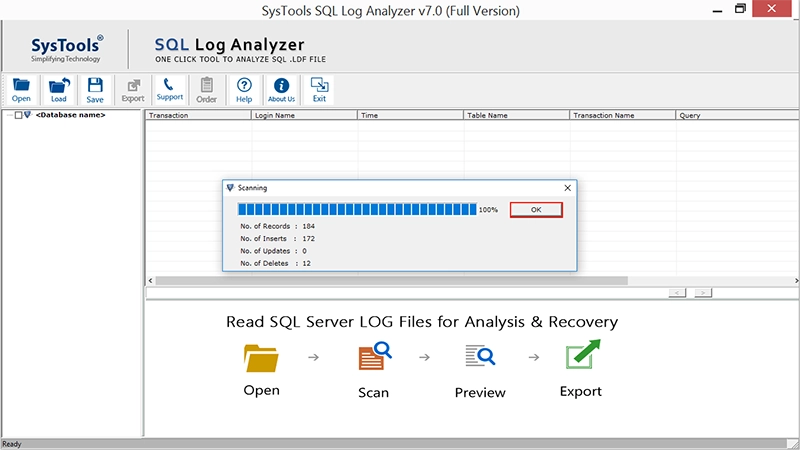Click OK in Scanning dialog
Image resolution: width=800 pixels, height=450 pixels.
point(536,210)
